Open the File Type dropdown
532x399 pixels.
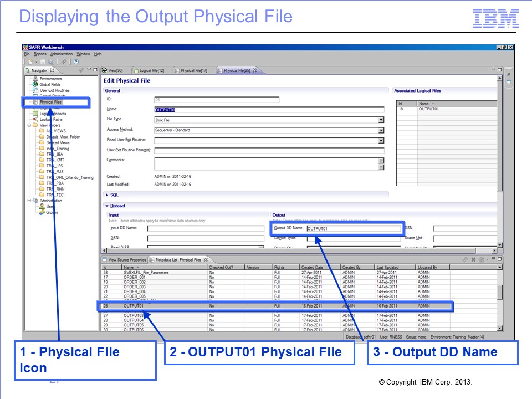pos(381,120)
